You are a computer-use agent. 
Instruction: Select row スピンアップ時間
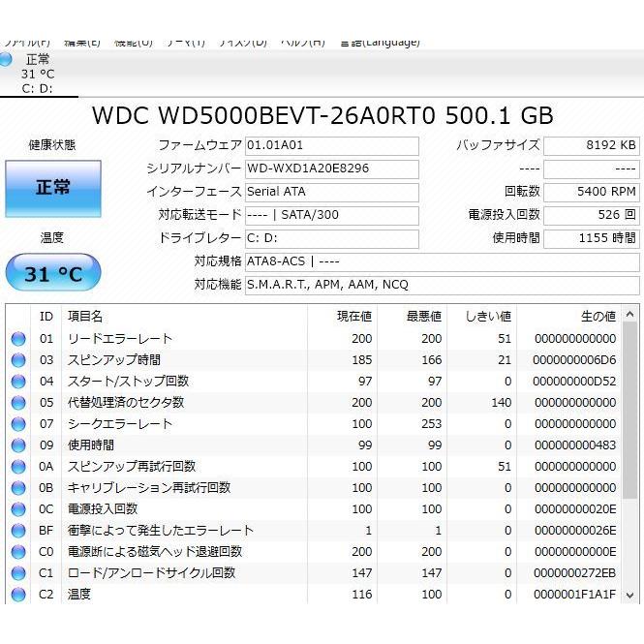pos(314,360)
